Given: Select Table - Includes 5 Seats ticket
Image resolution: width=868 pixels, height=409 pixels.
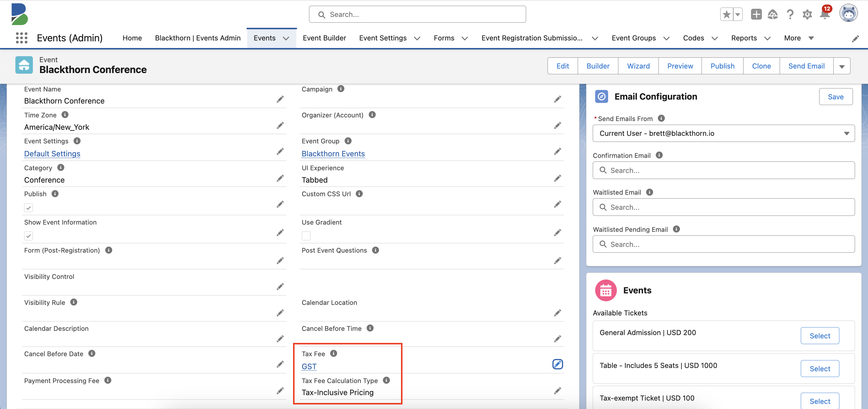Looking at the screenshot, I should 820,369.
